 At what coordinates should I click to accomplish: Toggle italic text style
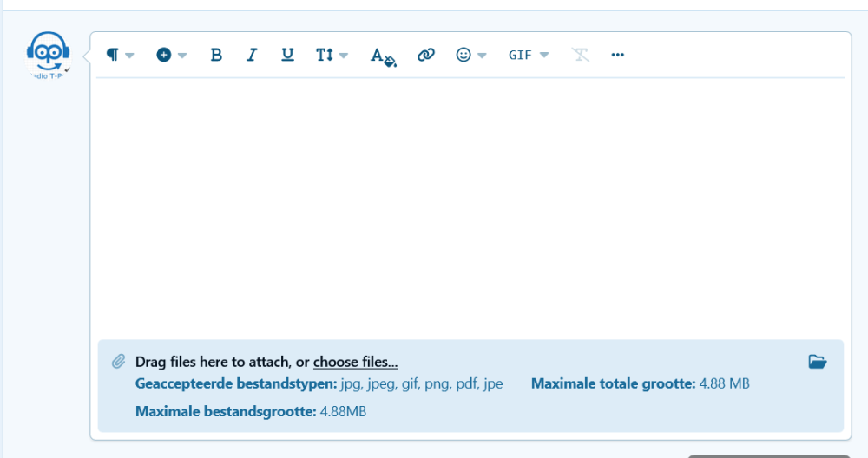click(252, 55)
